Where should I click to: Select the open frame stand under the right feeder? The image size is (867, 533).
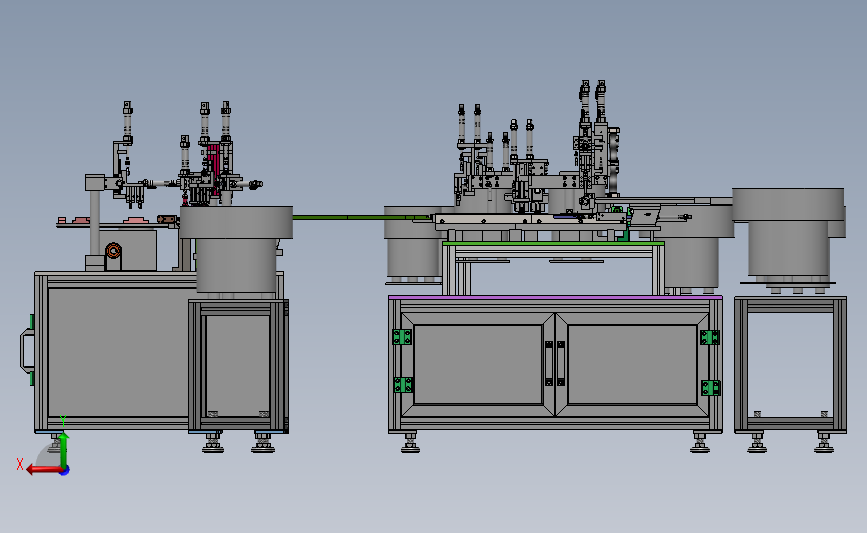click(x=790, y=365)
